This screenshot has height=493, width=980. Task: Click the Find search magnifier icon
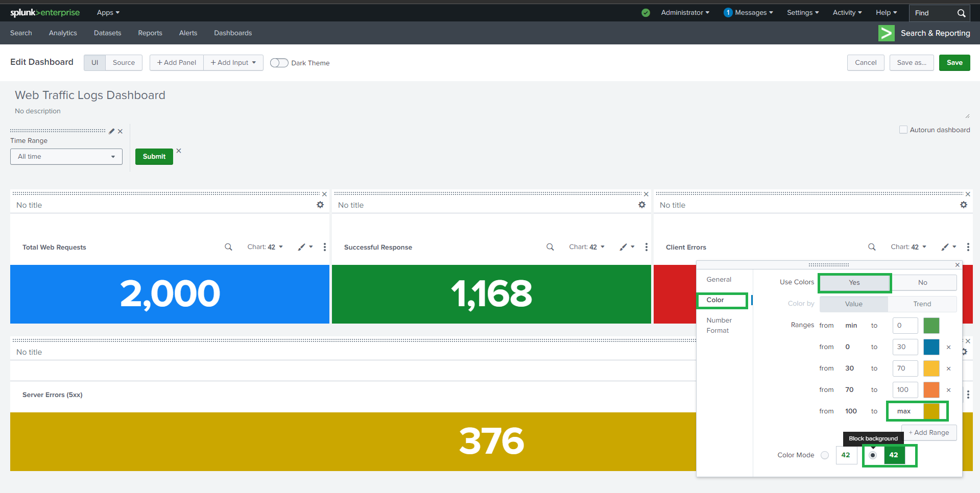[x=961, y=13]
